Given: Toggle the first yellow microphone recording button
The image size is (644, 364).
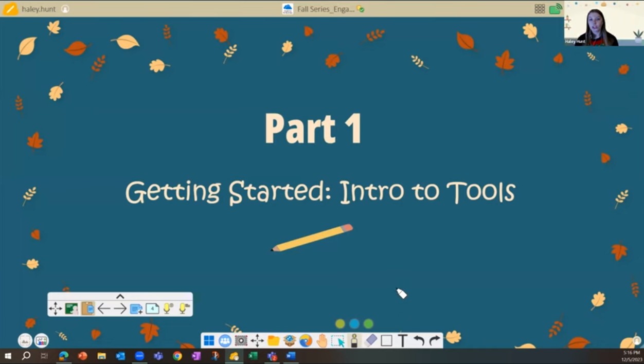Looking at the screenshot, I should (168, 308).
